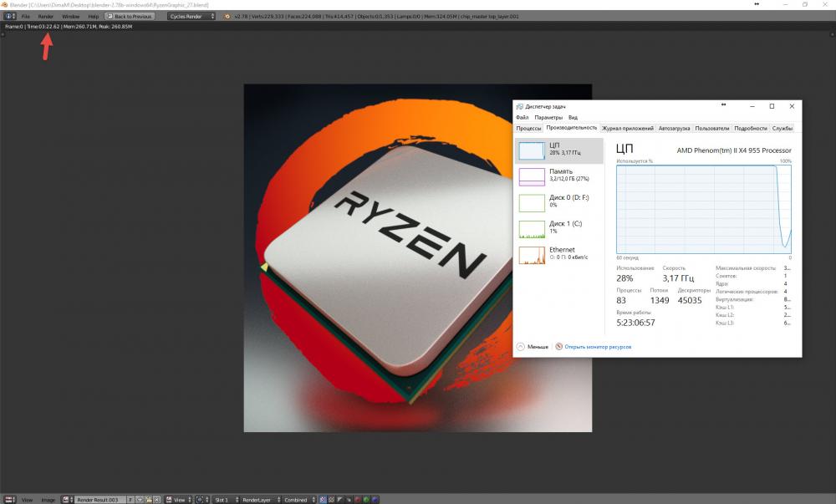Select the Память entry in performance list
The width and height of the screenshot is (836, 504).
tap(558, 176)
